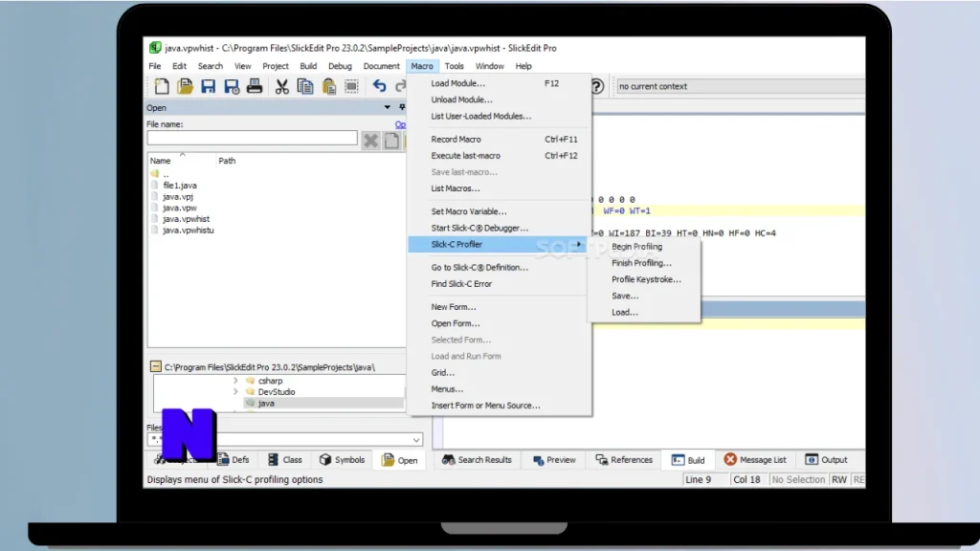
Task: Open the Build menu
Action: click(x=308, y=66)
